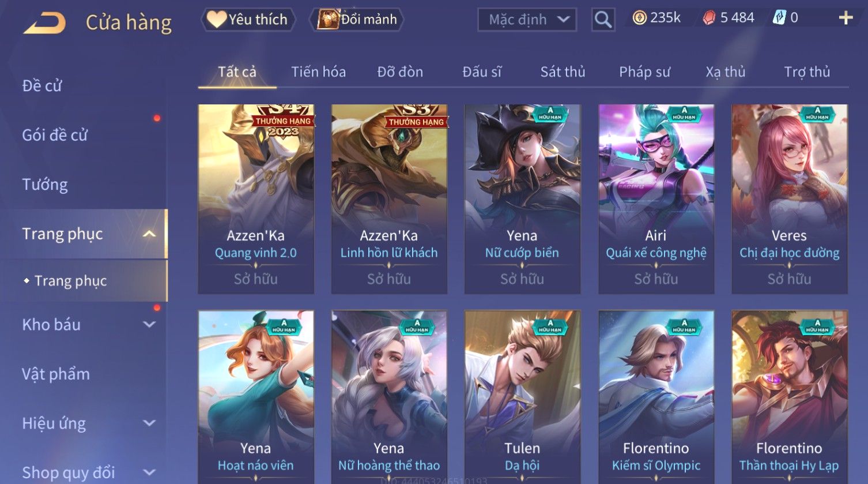
Task: Go back using the golden arrow icon
Action: click(x=44, y=23)
